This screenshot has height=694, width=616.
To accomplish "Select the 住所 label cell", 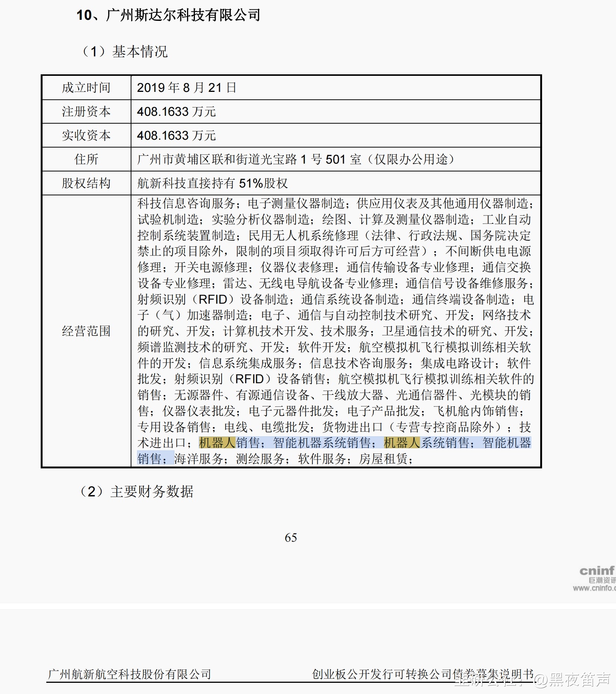I will click(x=86, y=159).
